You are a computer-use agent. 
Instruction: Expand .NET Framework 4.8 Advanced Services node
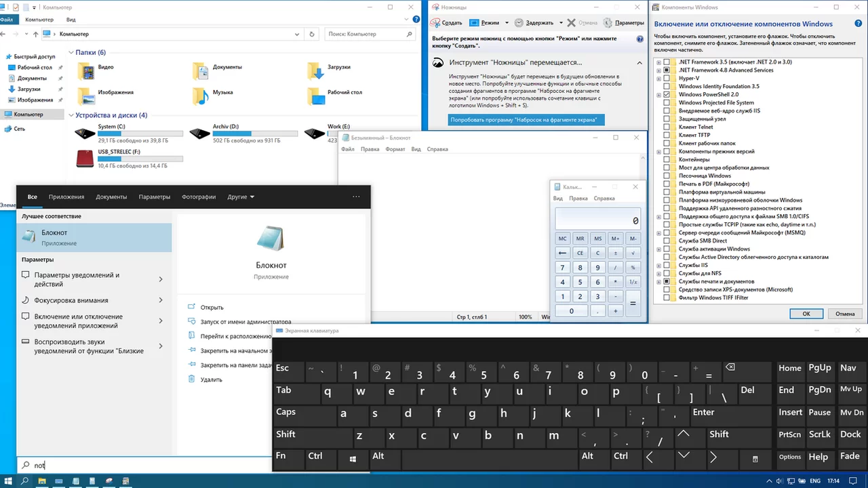pos(658,70)
